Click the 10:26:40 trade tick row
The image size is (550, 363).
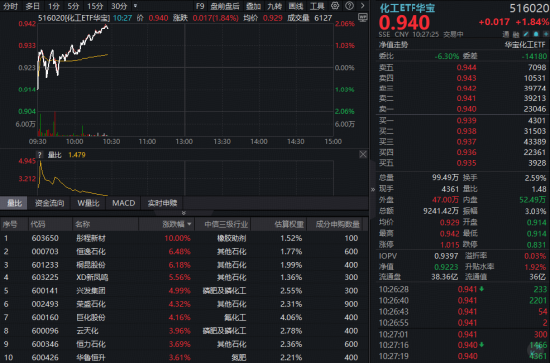pos(463,301)
